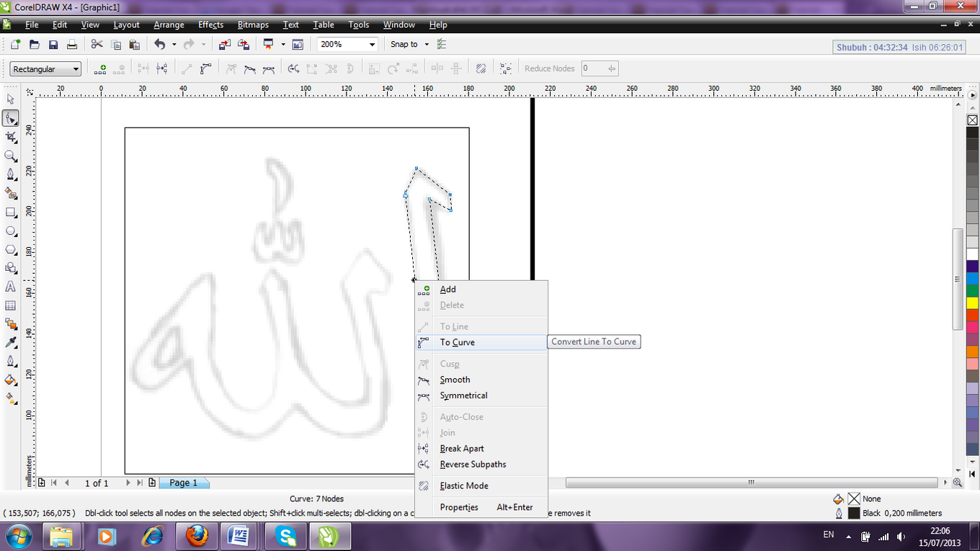Click Properties at bottom of context menu
This screenshot has width=980, height=551.
coord(459,507)
